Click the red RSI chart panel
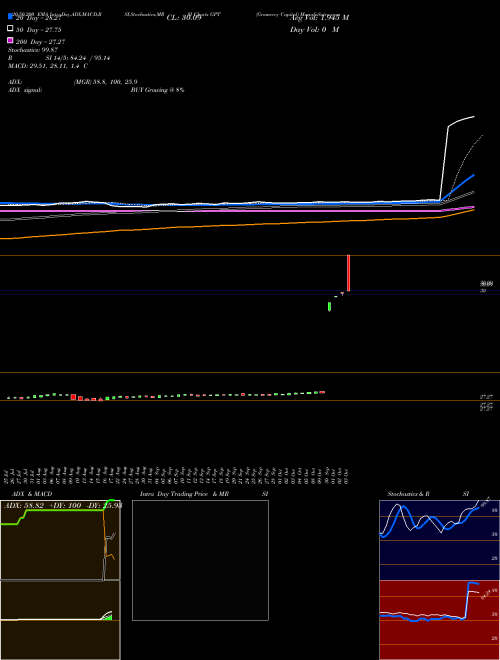This screenshot has width=500, height=660. (439, 620)
